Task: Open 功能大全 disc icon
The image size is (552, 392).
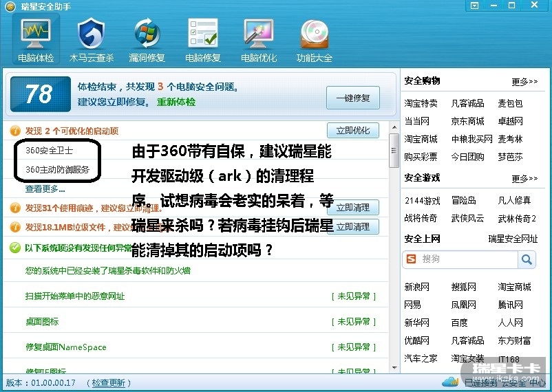Action: tap(315, 34)
